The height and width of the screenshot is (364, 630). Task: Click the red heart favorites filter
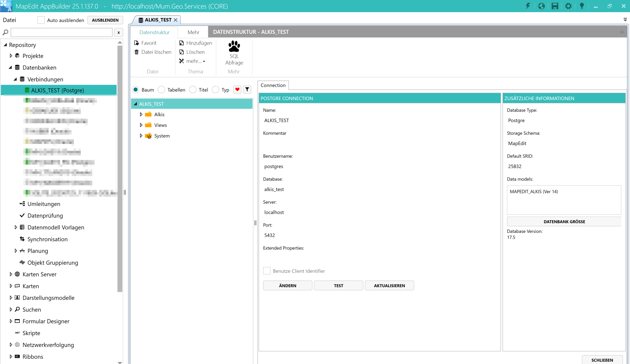[x=237, y=90]
